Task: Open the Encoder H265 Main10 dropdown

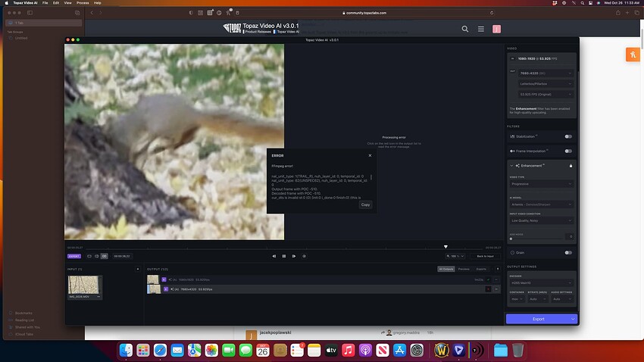Action: pos(541,282)
